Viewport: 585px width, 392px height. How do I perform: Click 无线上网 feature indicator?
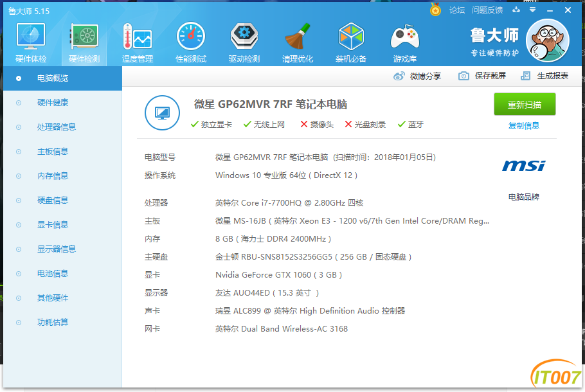click(x=264, y=124)
